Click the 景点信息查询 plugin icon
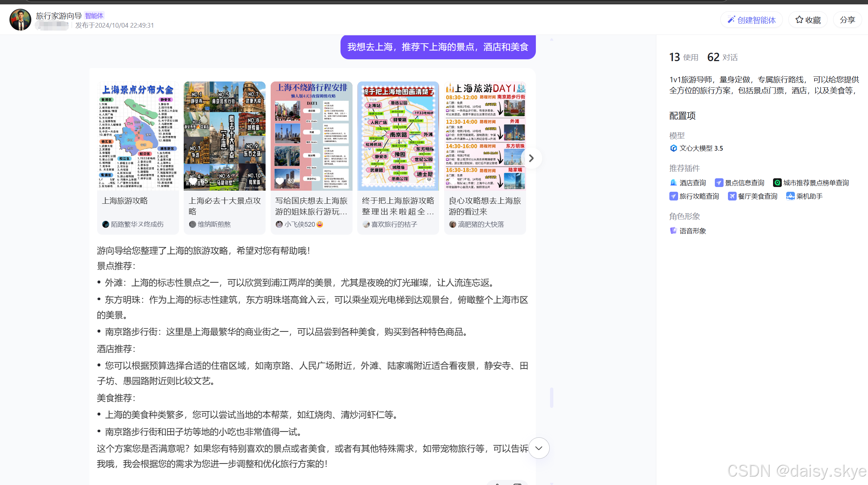868x485 pixels. (x=718, y=183)
